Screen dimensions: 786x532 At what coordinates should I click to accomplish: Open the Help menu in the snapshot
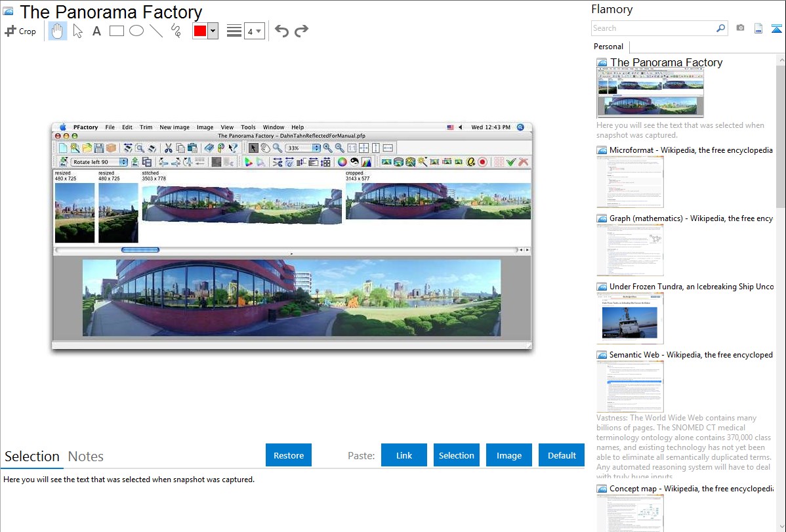(x=298, y=127)
